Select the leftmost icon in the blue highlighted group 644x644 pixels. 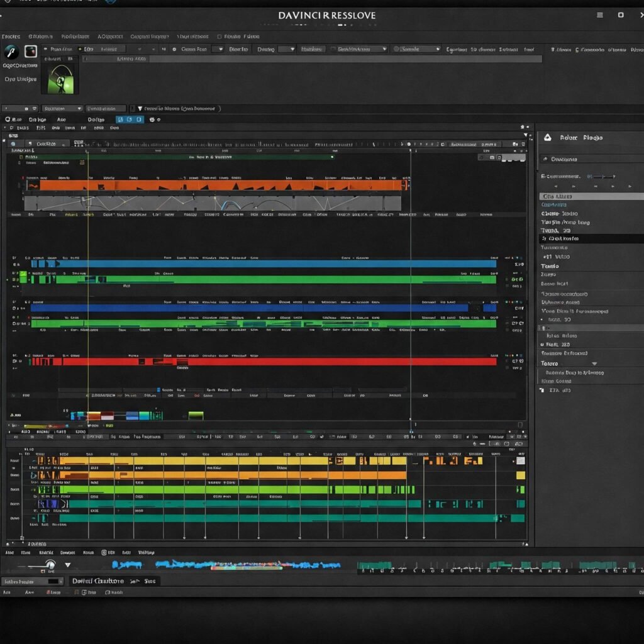click(x=120, y=119)
